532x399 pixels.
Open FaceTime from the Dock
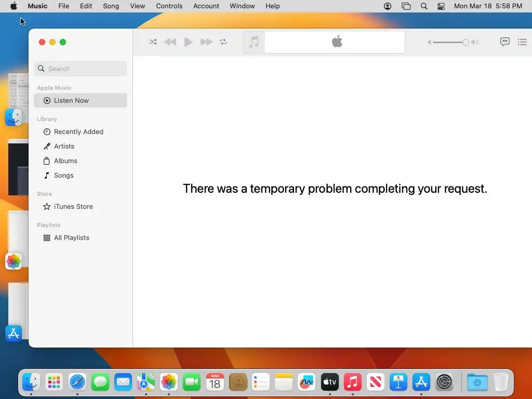[x=192, y=382]
